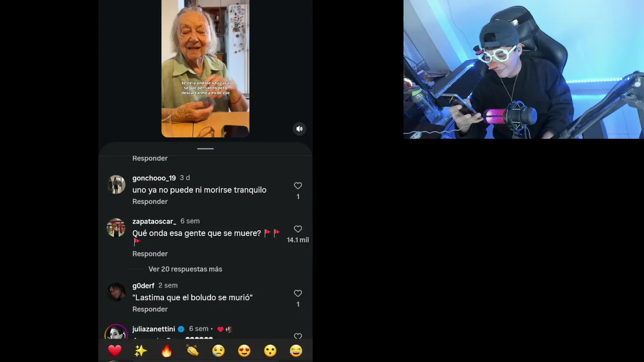Screen dimensions: 644x362
Task: Send the sparkles emoji reaction
Action: (x=140, y=350)
